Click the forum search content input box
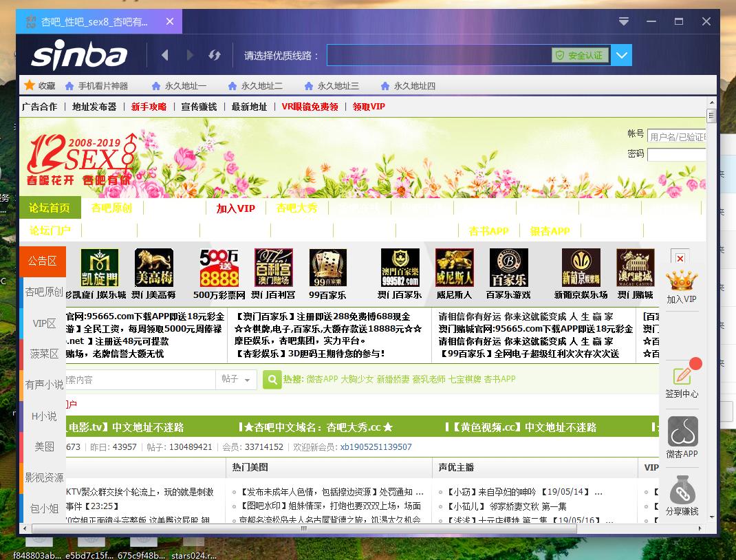 pos(140,379)
